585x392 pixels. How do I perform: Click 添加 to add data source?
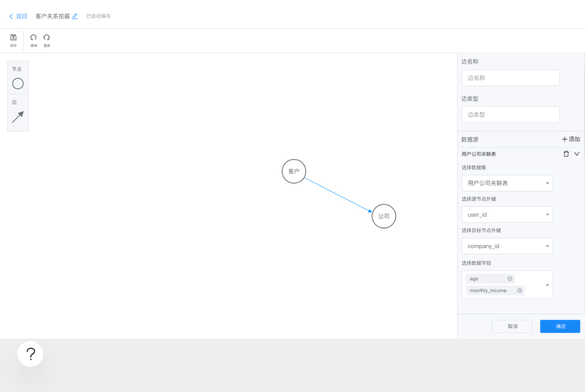571,139
